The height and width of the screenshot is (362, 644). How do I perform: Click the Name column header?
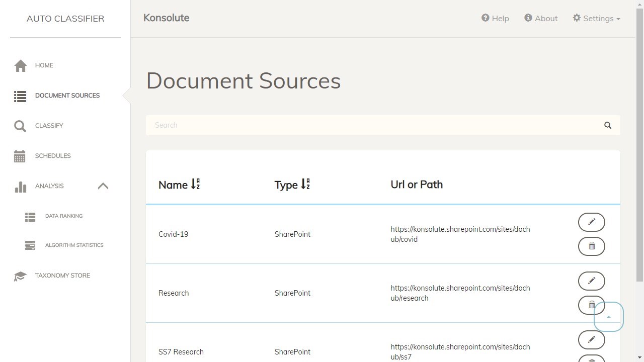tap(173, 185)
